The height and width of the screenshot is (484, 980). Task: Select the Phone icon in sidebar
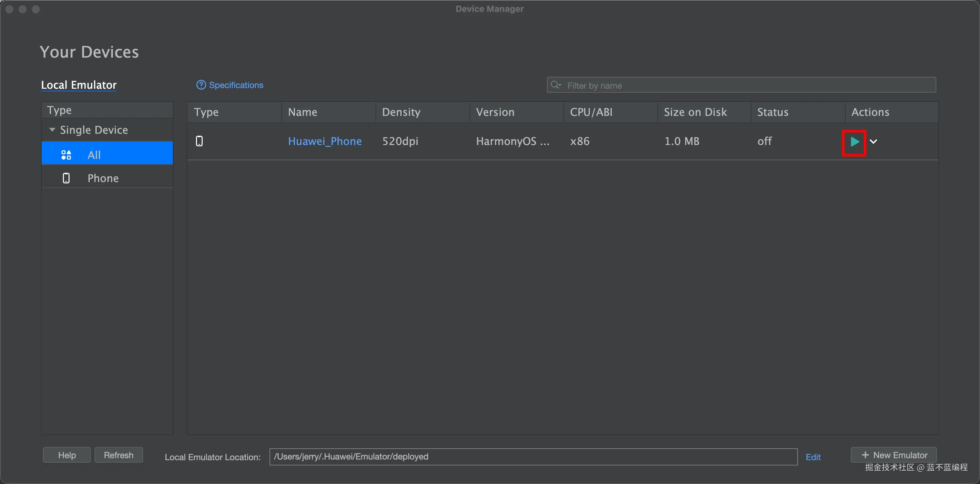point(66,178)
